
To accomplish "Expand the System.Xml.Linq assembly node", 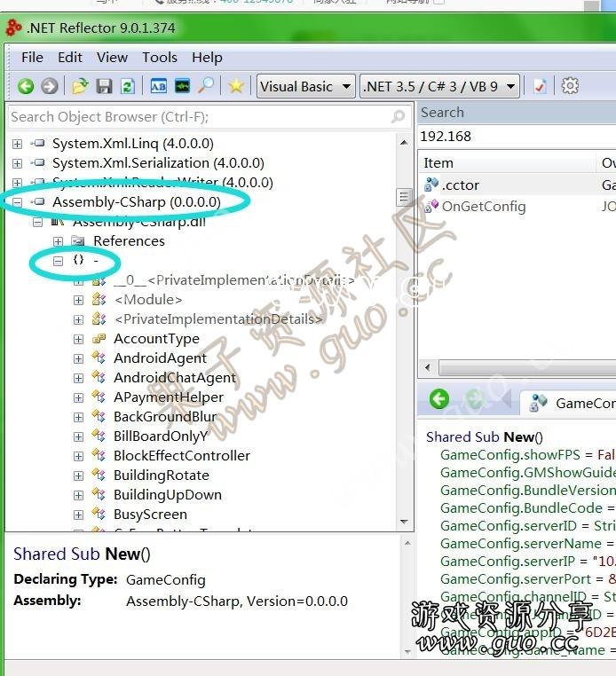I will (x=17, y=144).
